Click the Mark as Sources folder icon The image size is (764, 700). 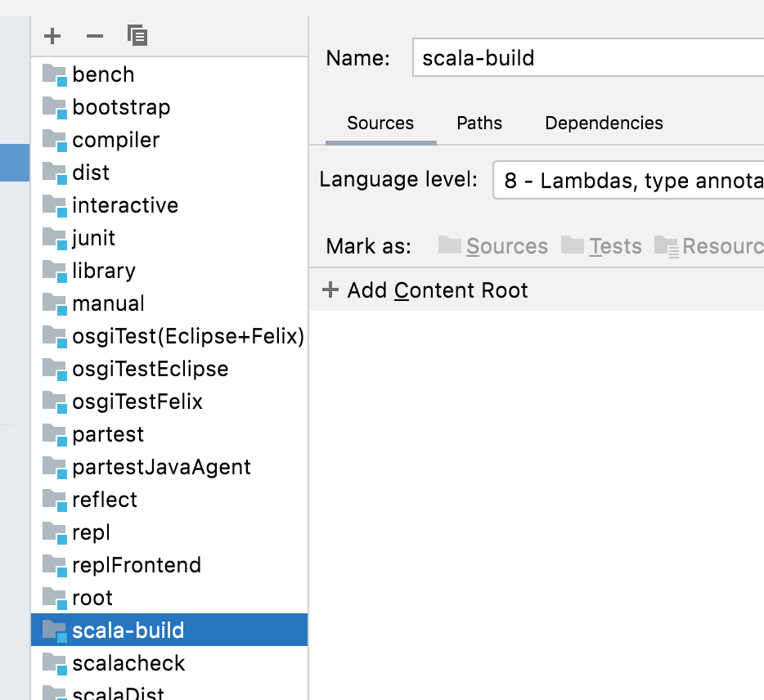pyautogui.click(x=449, y=245)
